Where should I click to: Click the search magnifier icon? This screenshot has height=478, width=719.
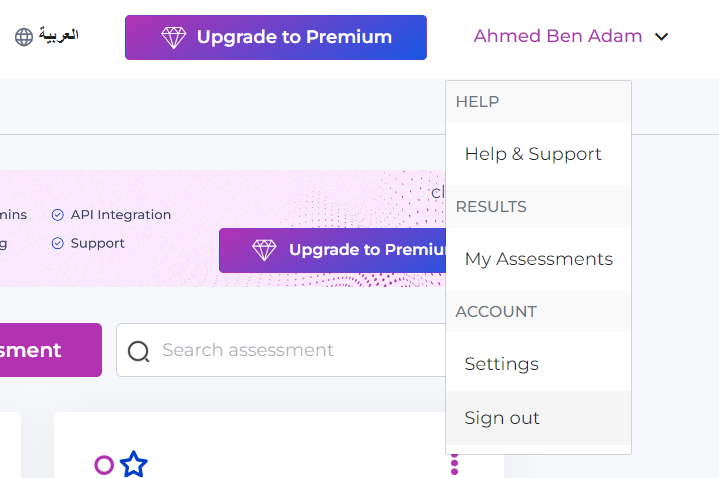tap(138, 352)
